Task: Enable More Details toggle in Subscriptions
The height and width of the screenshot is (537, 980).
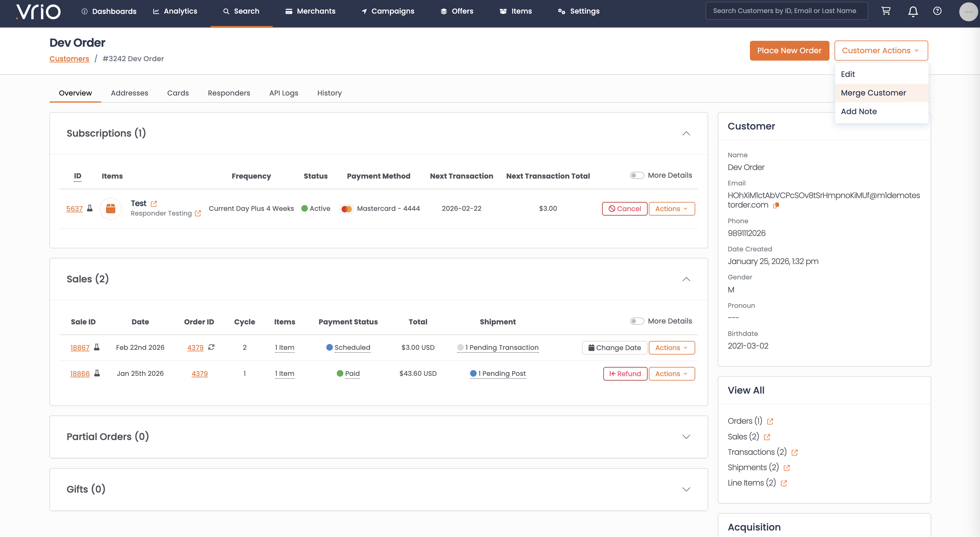Action: tap(637, 175)
